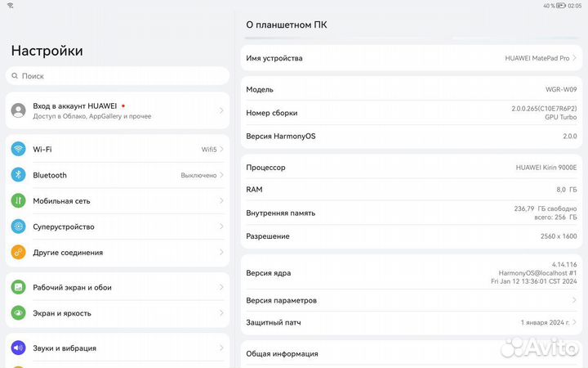Tap the Bluetooth icon

pos(19,175)
